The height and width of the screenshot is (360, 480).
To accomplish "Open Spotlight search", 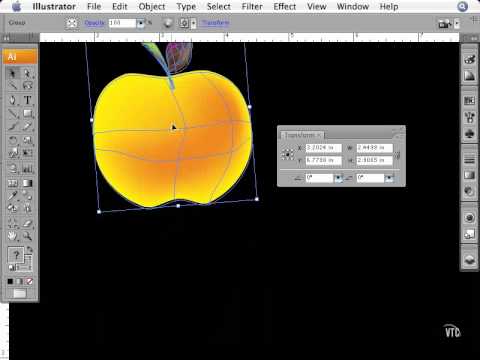I will point(462,6).
